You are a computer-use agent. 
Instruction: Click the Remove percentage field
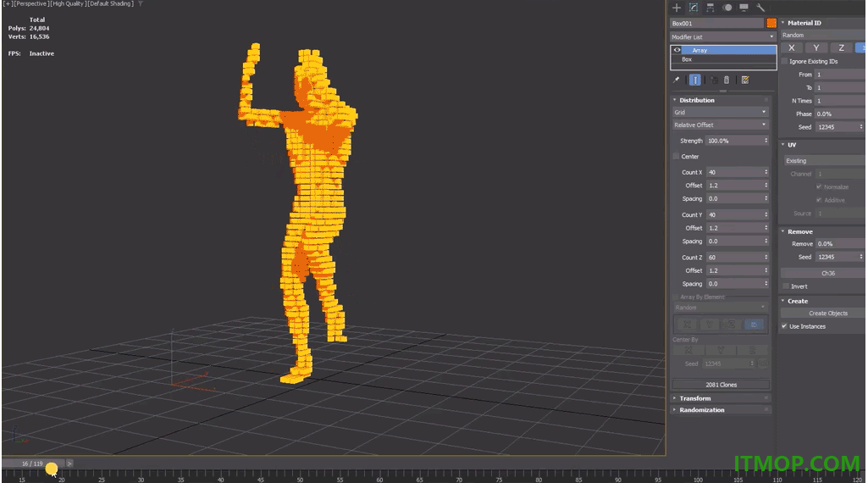coord(840,244)
